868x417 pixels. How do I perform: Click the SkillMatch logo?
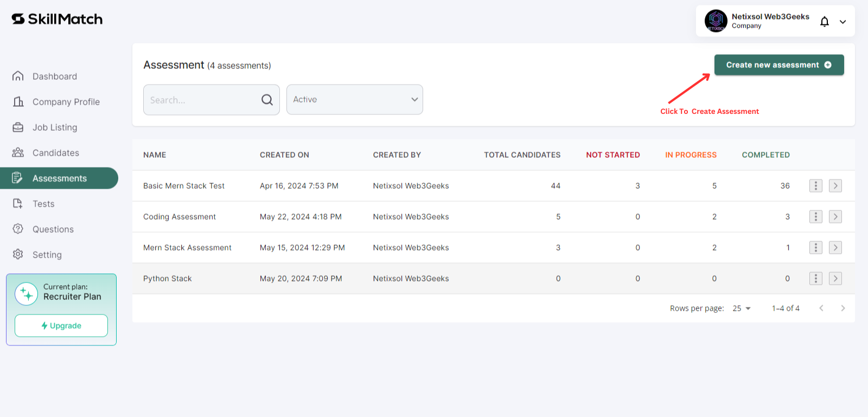coord(57,19)
